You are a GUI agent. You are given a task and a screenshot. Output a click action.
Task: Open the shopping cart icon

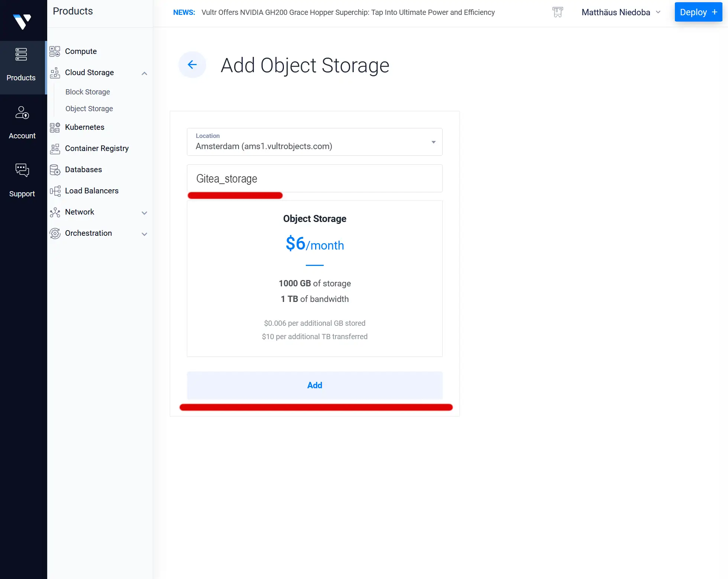pos(557,12)
